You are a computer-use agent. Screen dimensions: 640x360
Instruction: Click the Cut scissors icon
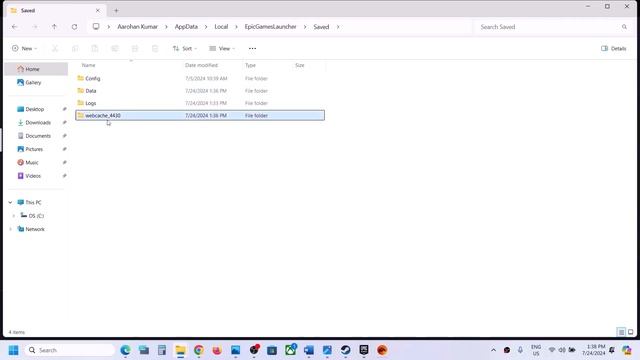point(55,49)
